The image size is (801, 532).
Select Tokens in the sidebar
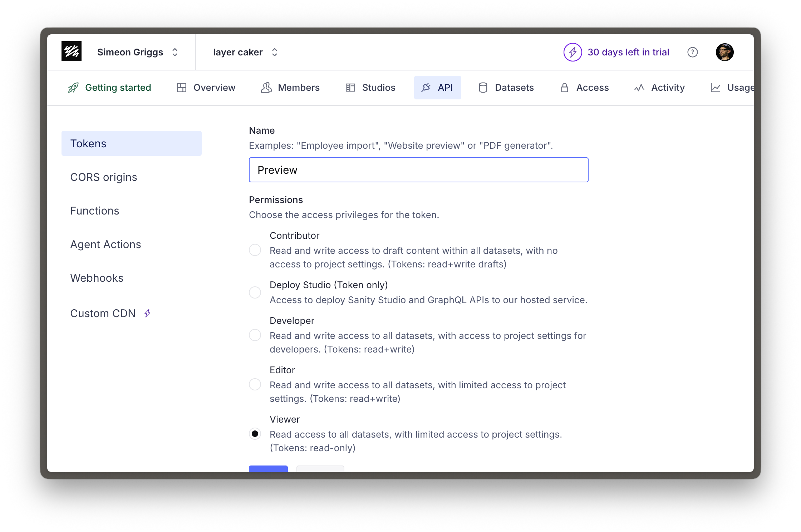[x=132, y=143]
